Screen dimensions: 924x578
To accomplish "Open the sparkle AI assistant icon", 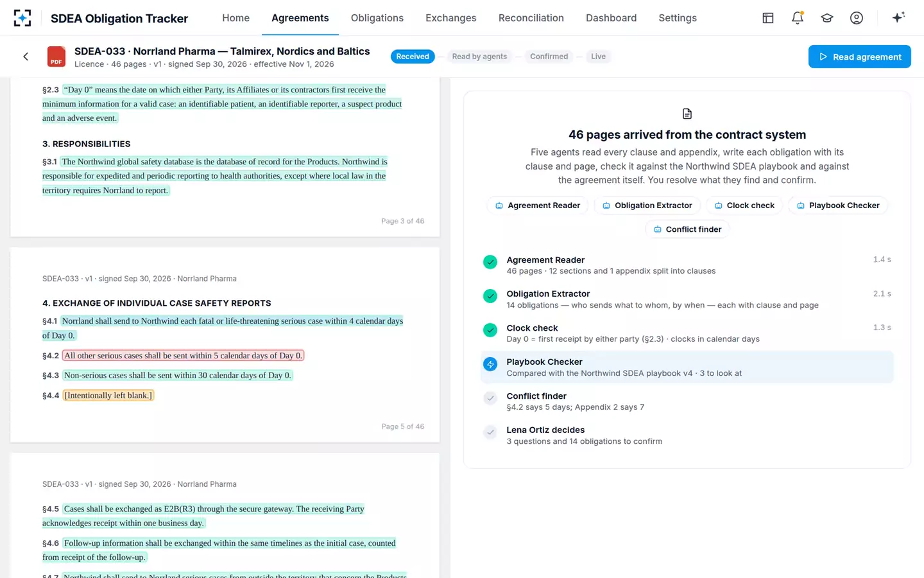I will point(898,17).
